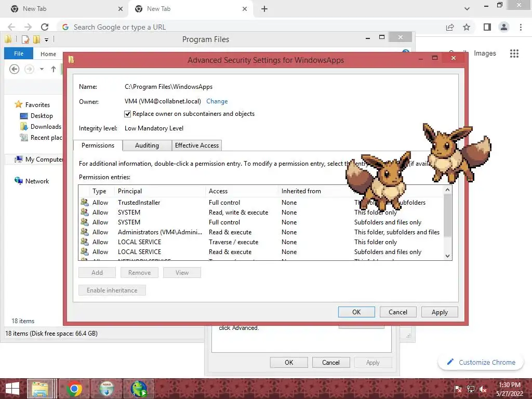Open Desktop in the navigation pane

point(37,116)
